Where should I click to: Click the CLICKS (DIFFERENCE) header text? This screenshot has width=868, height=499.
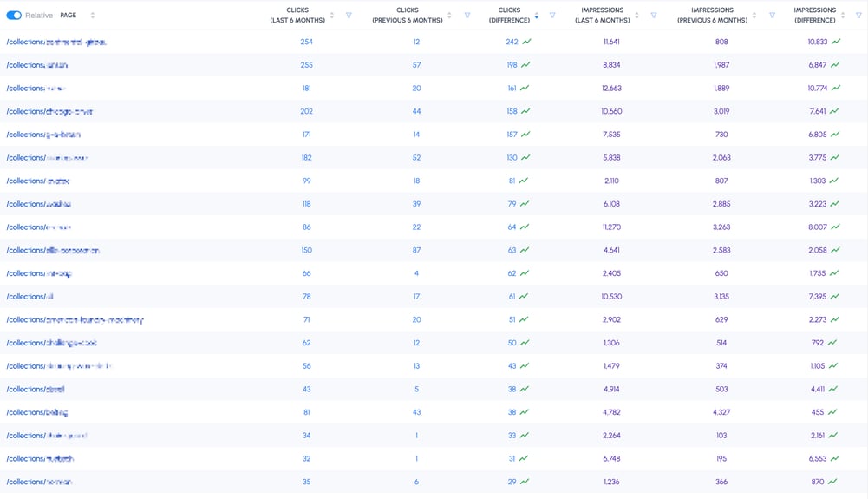(509, 15)
